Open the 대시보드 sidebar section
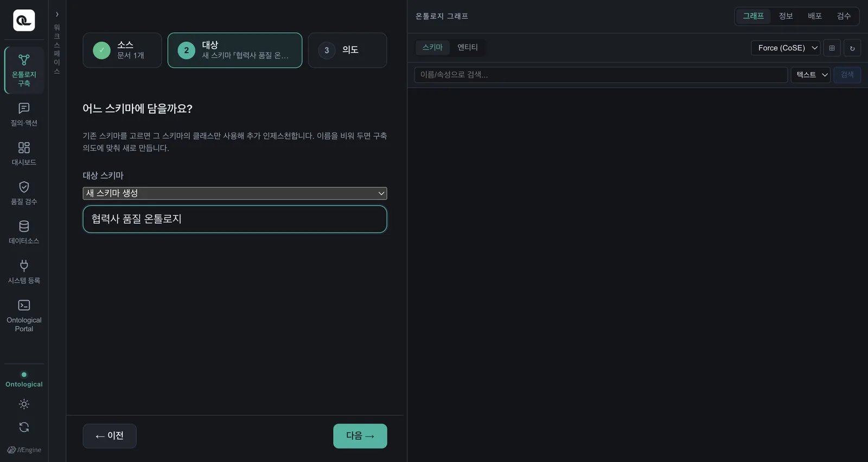Screen dimensions: 868x462 coord(24,154)
